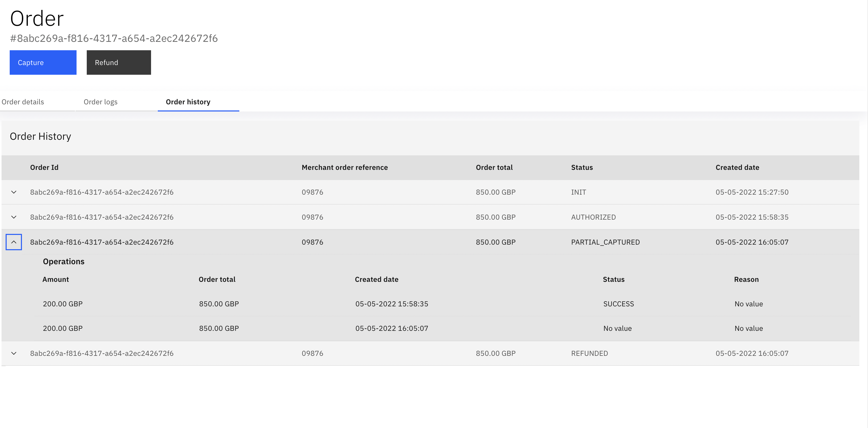Click the Order History section title
Screen dimensions: 868x428
coord(40,136)
